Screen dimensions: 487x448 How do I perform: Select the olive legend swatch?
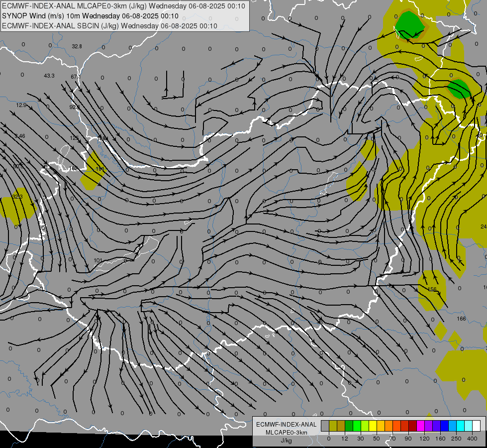point(333,426)
